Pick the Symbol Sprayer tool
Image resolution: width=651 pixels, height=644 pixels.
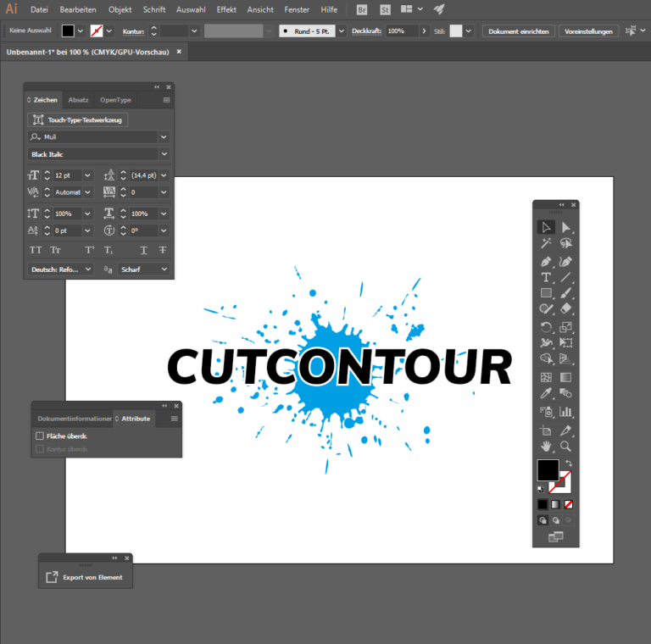coord(546,412)
